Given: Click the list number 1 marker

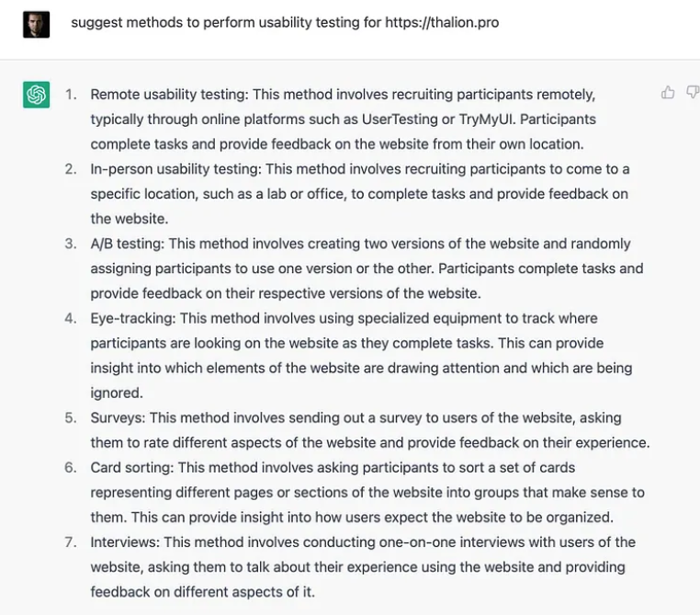Looking at the screenshot, I should (x=70, y=95).
